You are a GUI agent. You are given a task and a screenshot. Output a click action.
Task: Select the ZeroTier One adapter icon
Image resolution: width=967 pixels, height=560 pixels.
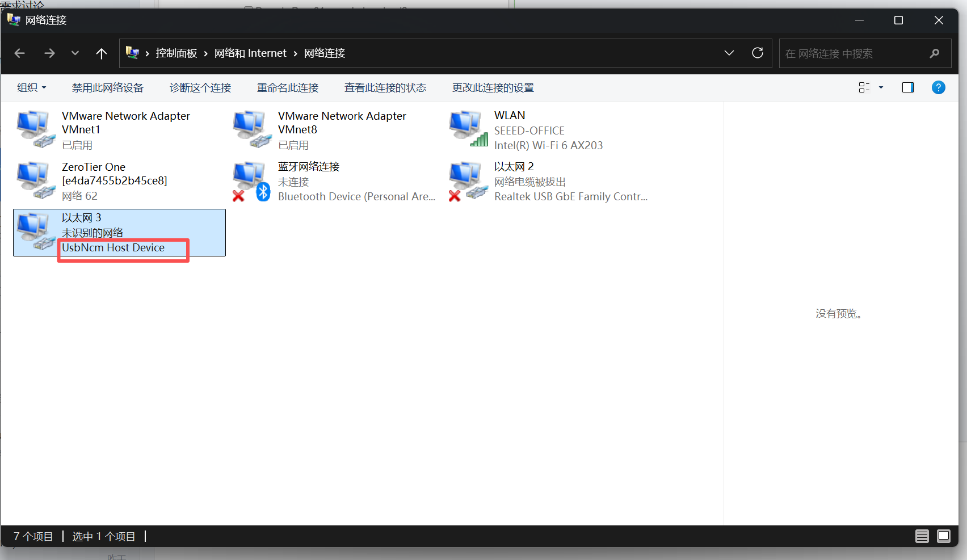pyautogui.click(x=35, y=180)
